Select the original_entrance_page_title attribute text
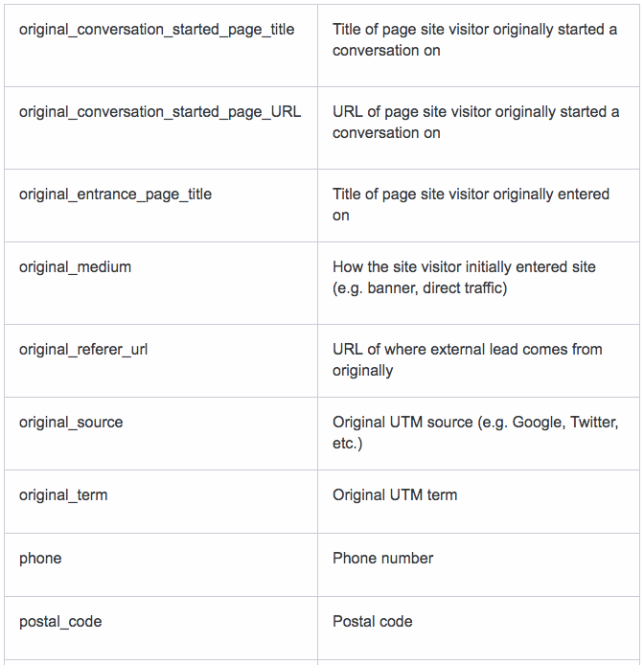The width and height of the screenshot is (644, 665). coord(115,195)
